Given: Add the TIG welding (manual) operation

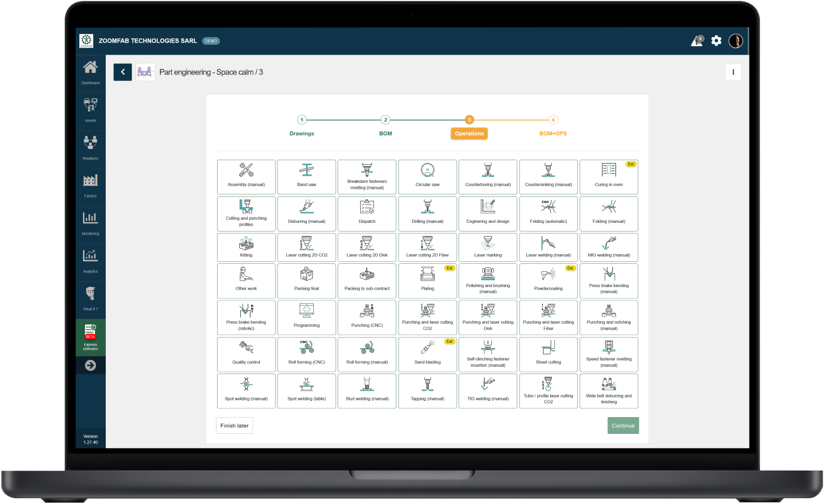Looking at the screenshot, I should (x=488, y=391).
